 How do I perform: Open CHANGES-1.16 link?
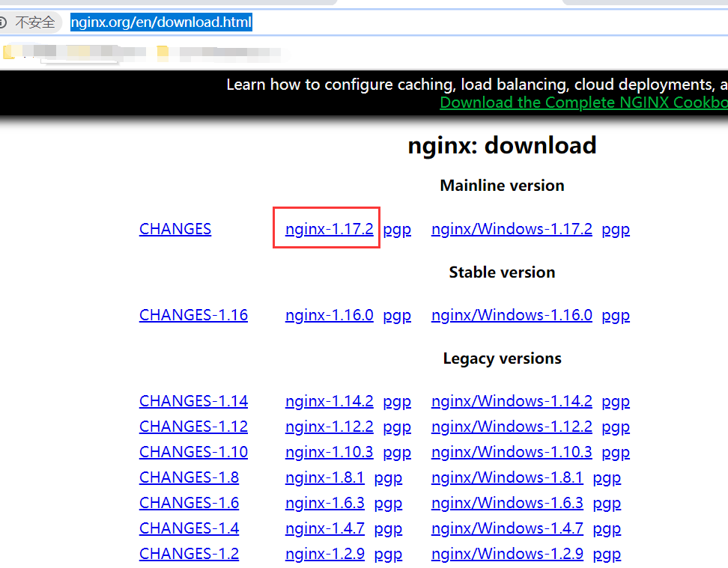coord(193,316)
